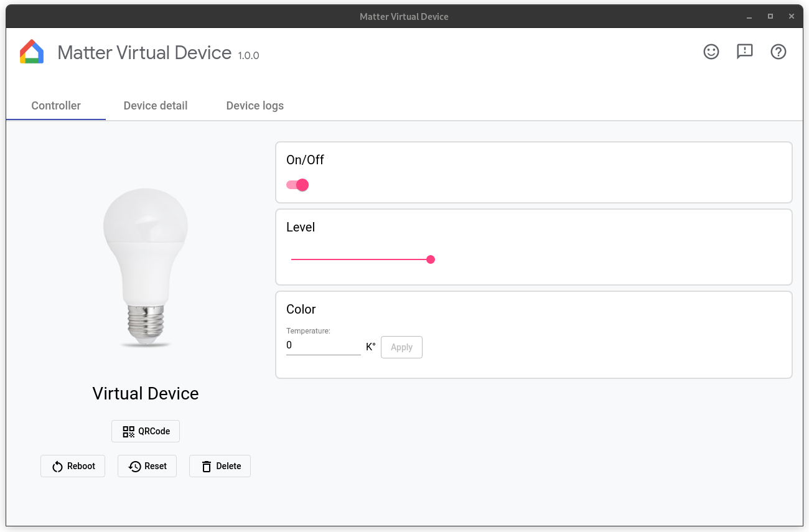
Task: Open the help question-mark icon
Action: [x=779, y=52]
